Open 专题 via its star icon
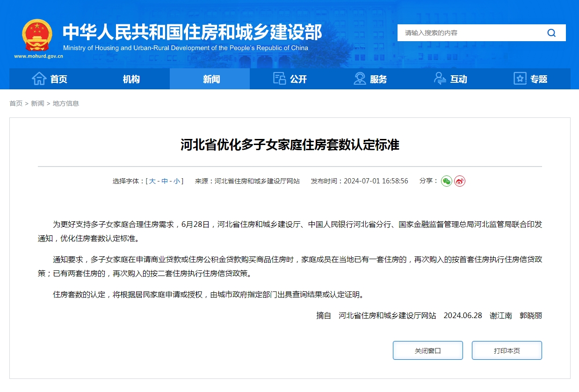Image resolution: width=579 pixels, height=392 pixels. click(519, 79)
